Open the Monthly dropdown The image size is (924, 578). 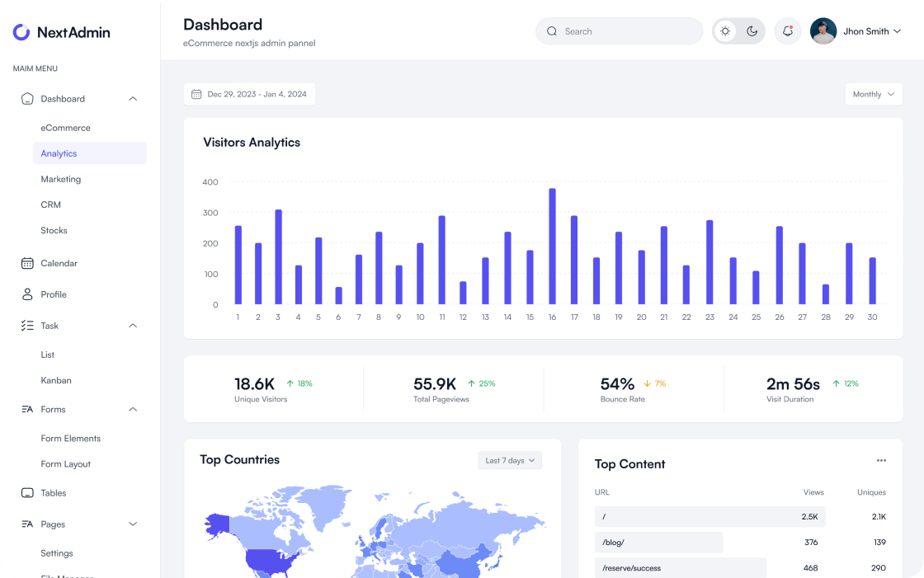[x=873, y=93]
